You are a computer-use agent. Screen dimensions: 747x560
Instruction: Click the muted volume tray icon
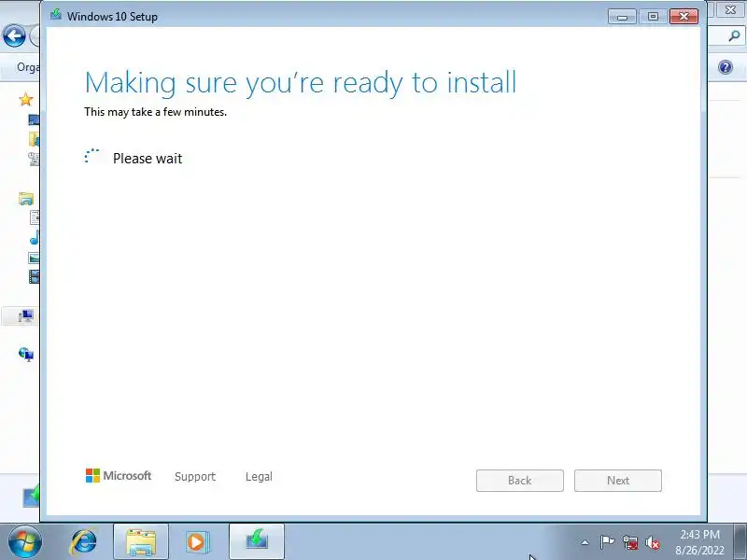[x=652, y=542]
